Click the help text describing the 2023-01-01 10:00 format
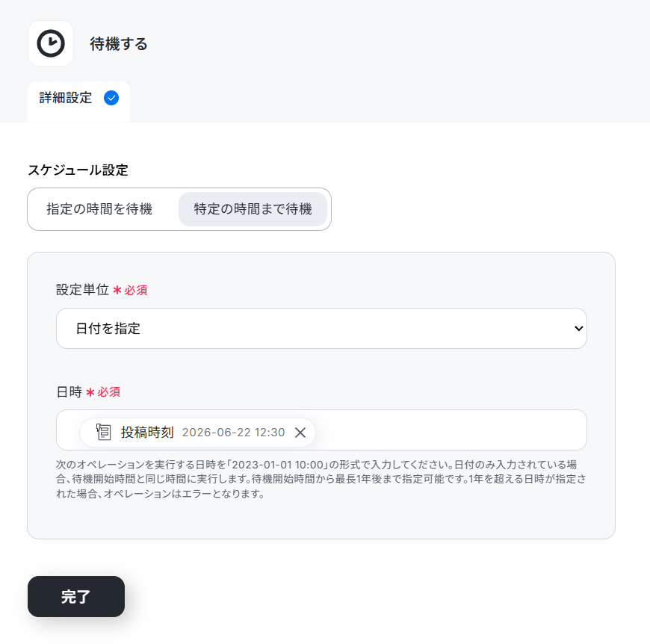The image size is (650, 644). pyautogui.click(x=321, y=479)
